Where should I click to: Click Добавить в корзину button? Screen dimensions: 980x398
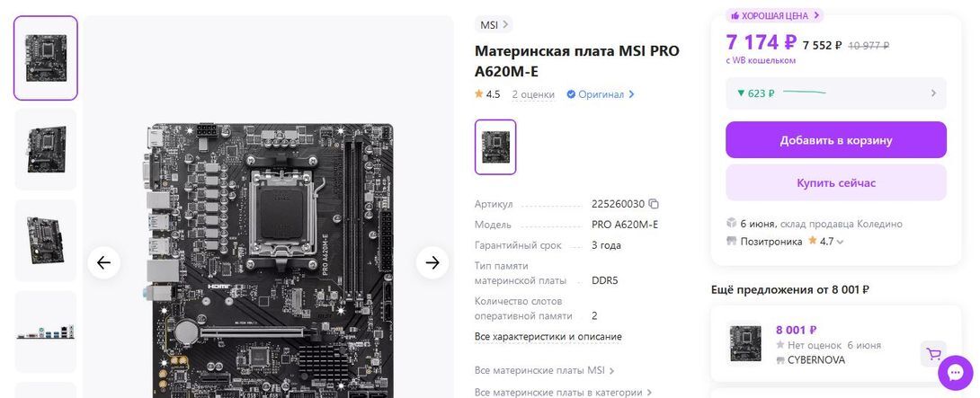835,140
